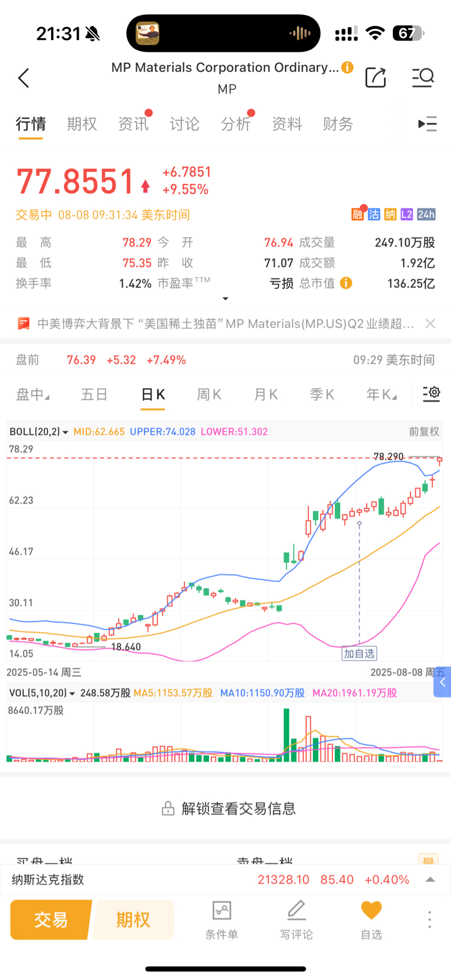Expand the Nasdaq index bar arrow
This screenshot has height=980, width=451.
pos(430,880)
